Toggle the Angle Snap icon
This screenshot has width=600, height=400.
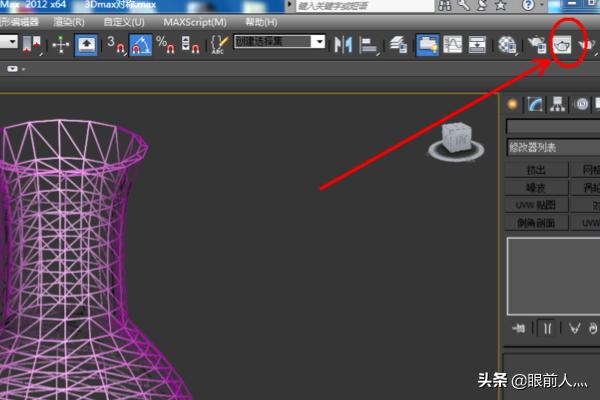[x=140, y=45]
